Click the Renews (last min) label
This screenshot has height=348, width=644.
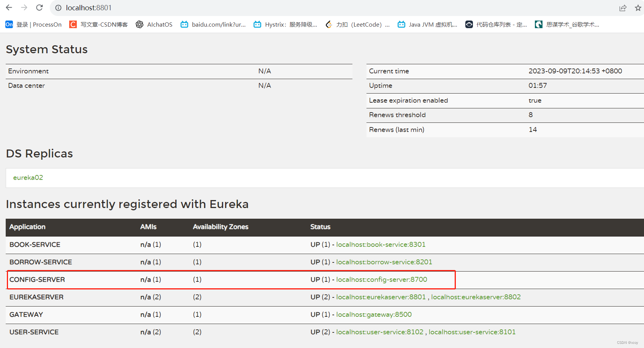(397, 130)
